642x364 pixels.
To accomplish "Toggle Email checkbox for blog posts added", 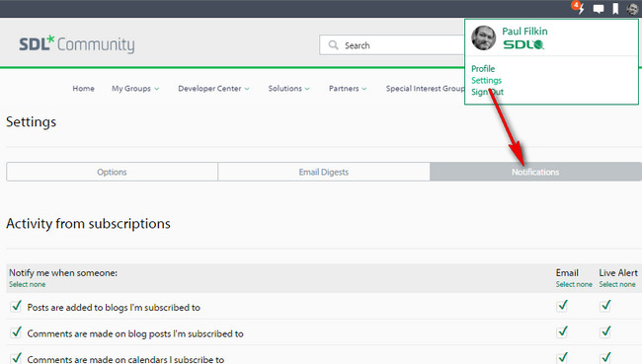I will click(x=562, y=306).
